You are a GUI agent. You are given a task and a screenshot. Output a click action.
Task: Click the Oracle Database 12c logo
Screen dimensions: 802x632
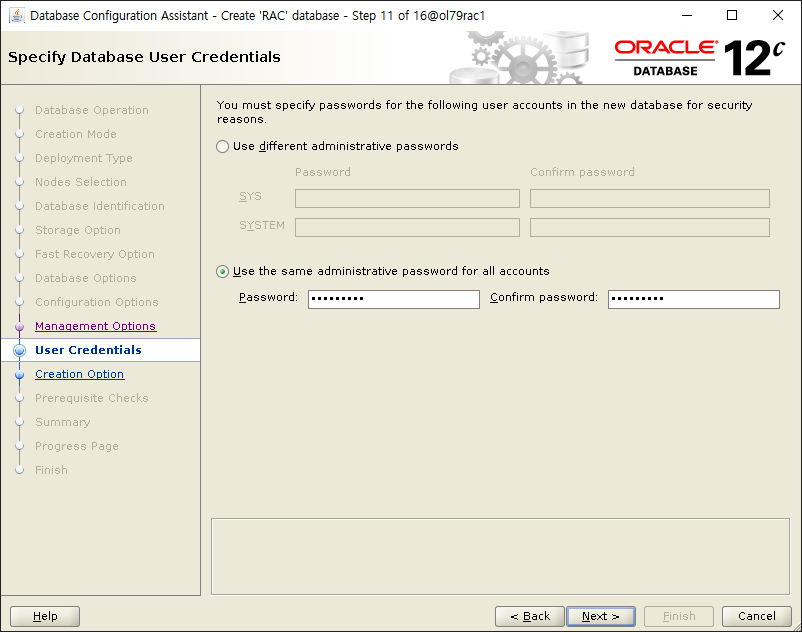pos(700,58)
